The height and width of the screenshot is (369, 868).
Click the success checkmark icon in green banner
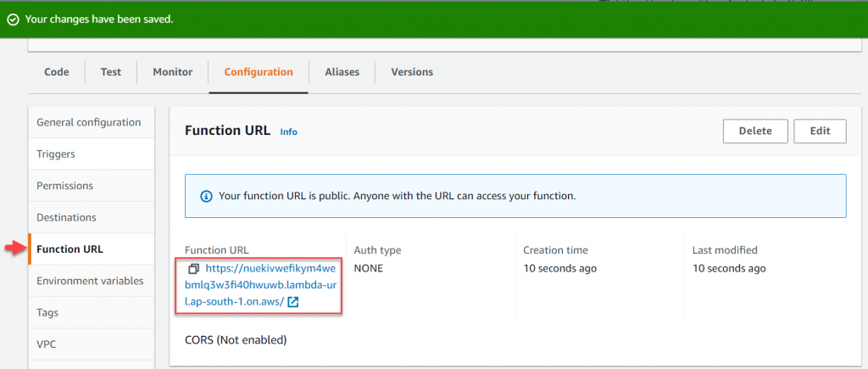pos(14,20)
